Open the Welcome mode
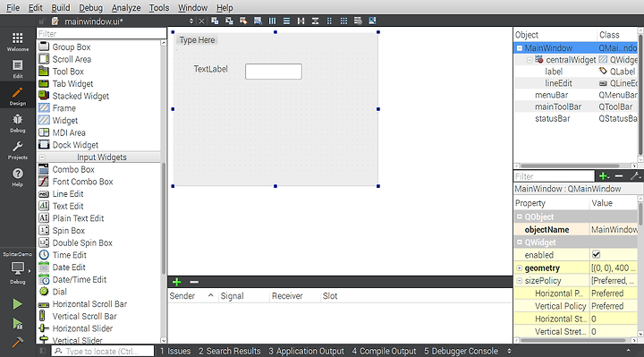 point(18,42)
